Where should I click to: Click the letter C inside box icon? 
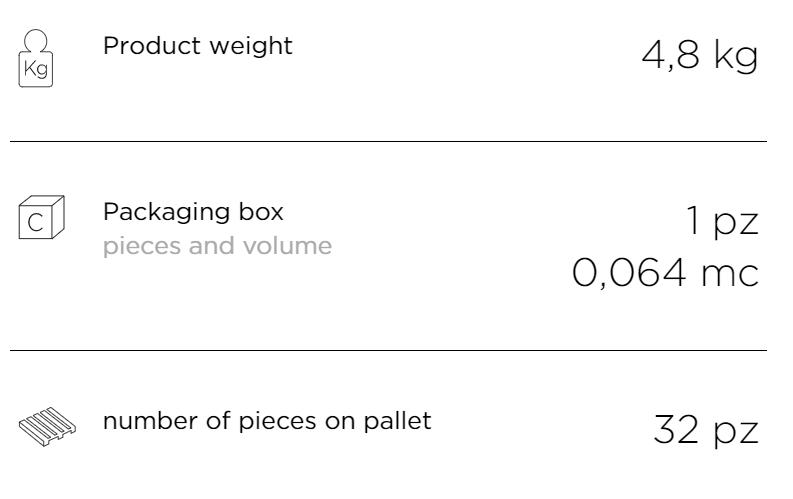coord(35,223)
